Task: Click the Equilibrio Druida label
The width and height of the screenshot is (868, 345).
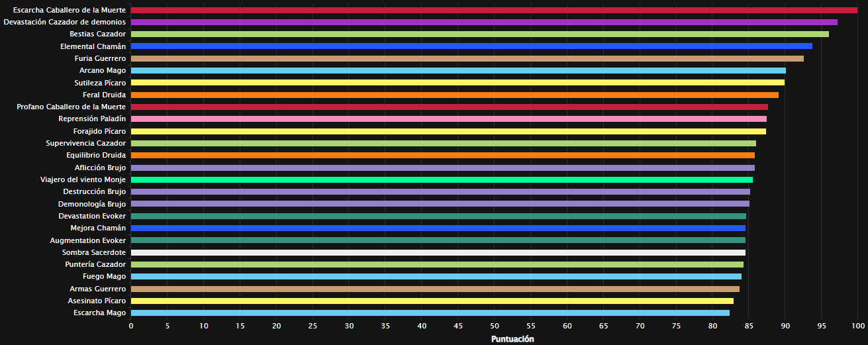Action: pyautogui.click(x=96, y=155)
